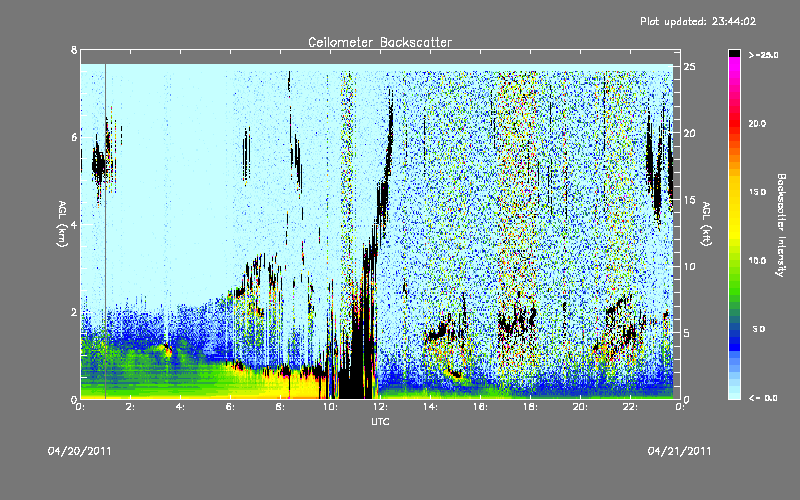Screen dimensions: 800x500
Task: Click the 25 tick on the kft axis
Action: click(690, 67)
